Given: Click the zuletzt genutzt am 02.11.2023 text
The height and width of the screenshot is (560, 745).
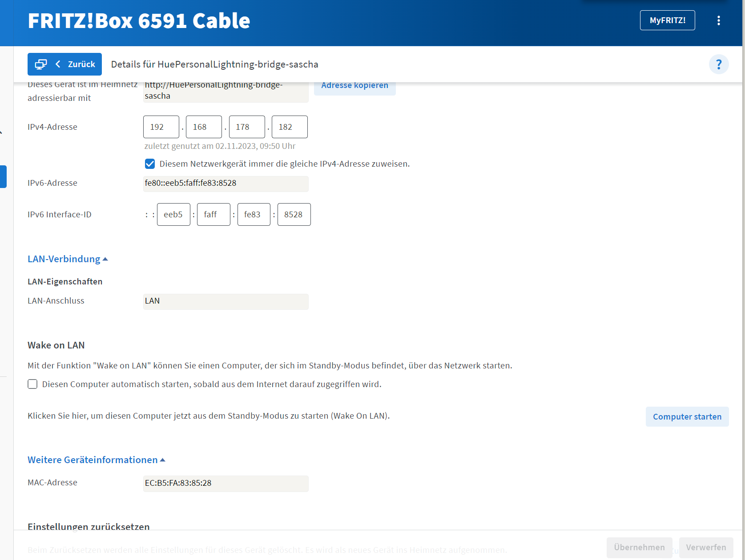Looking at the screenshot, I should 220,146.
